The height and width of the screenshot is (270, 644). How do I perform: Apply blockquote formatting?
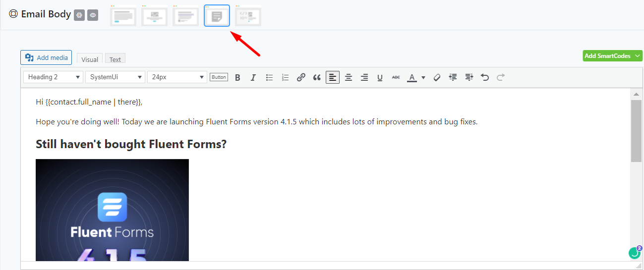pos(317,77)
